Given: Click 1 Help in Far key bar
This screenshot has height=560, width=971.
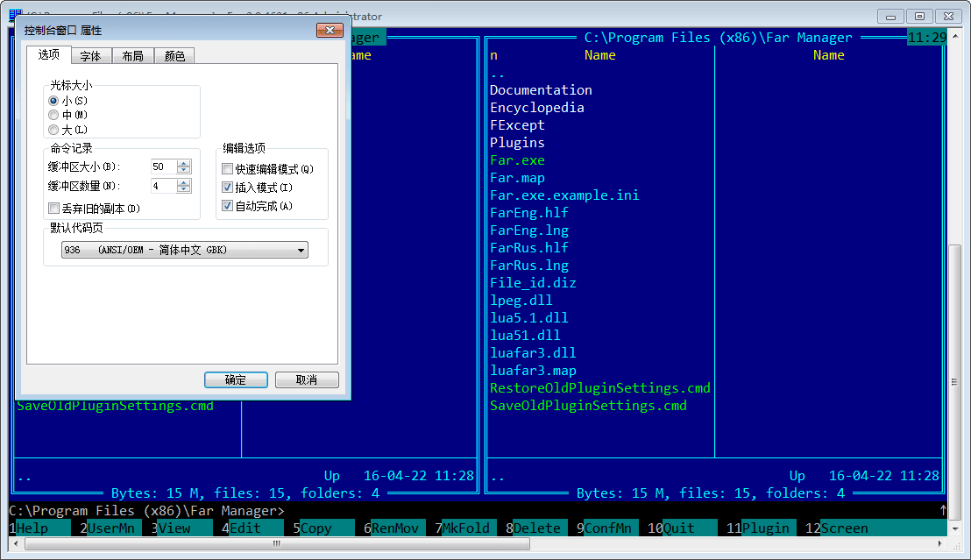Looking at the screenshot, I should click(x=39, y=528).
